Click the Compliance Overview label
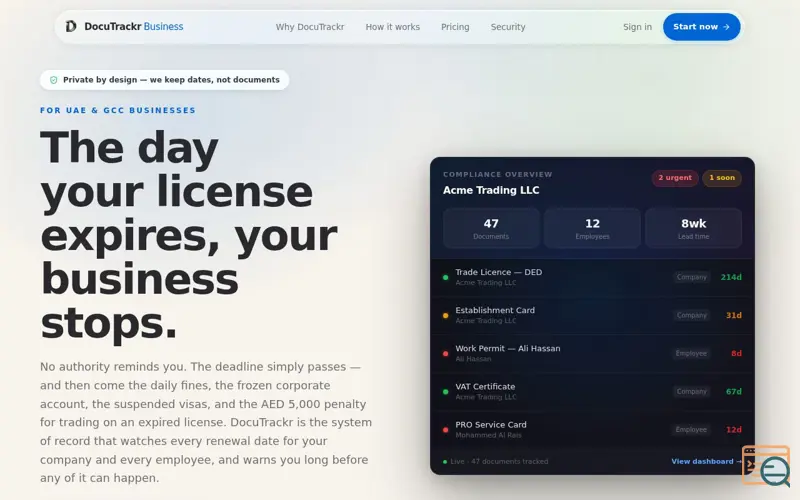The width and height of the screenshot is (800, 500). coord(497,174)
